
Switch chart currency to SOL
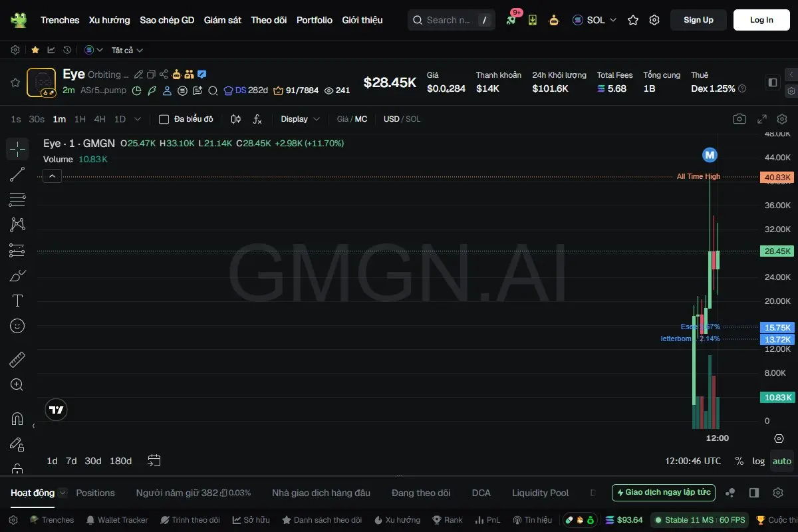click(413, 119)
